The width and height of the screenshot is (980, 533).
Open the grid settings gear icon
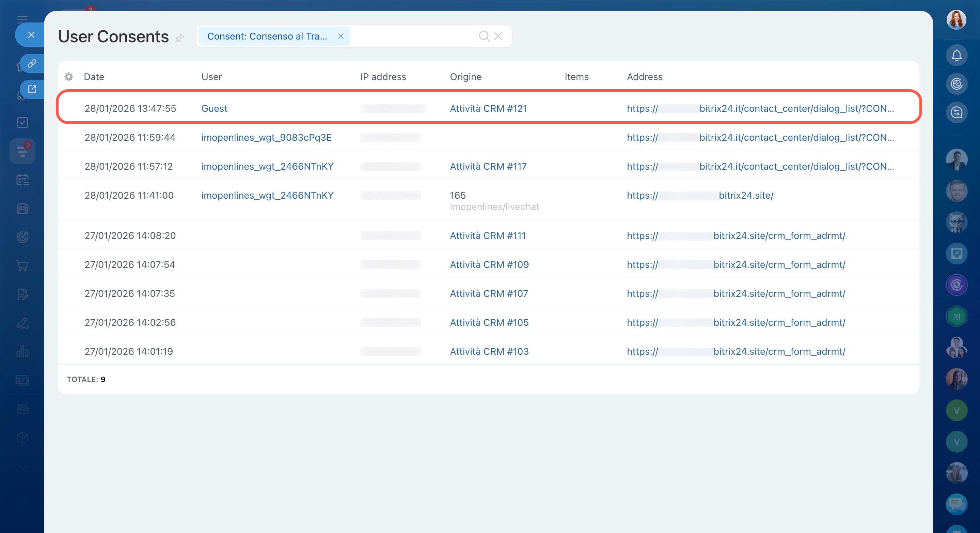tap(69, 77)
